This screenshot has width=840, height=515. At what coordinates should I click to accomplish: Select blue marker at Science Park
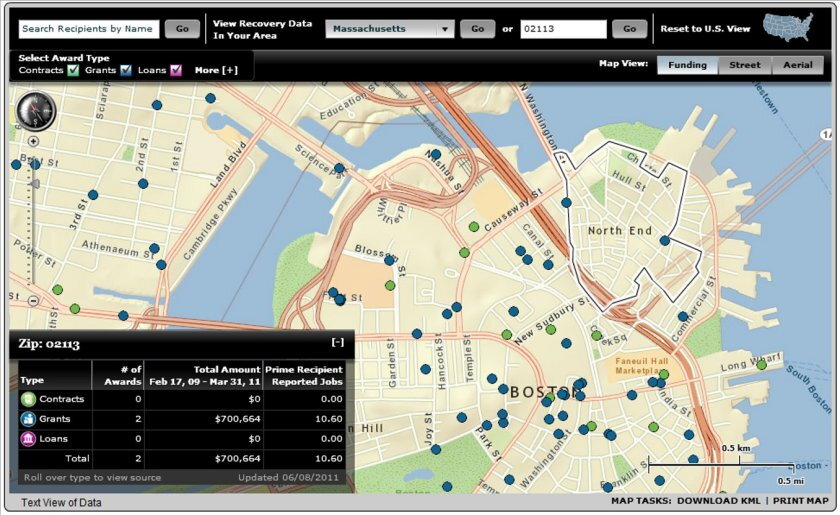[x=339, y=168]
